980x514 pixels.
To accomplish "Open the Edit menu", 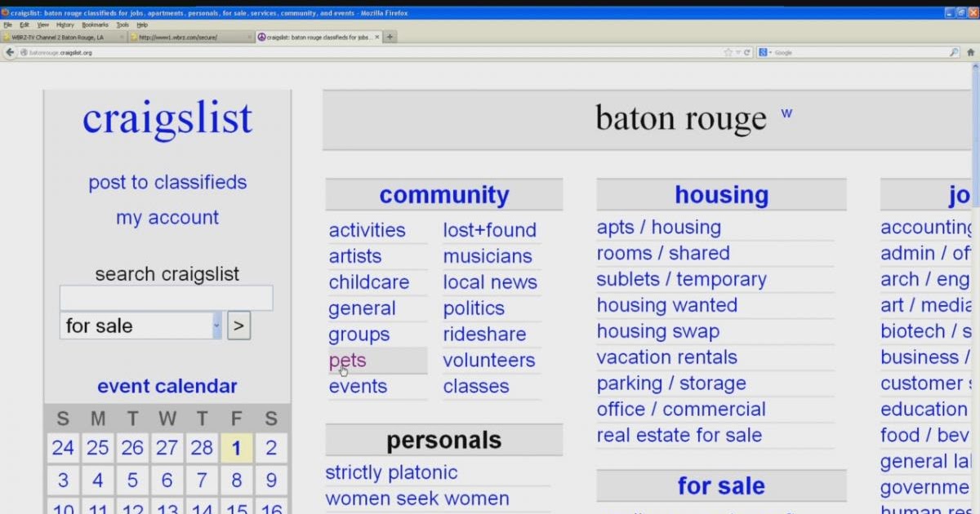I will pyautogui.click(x=24, y=25).
